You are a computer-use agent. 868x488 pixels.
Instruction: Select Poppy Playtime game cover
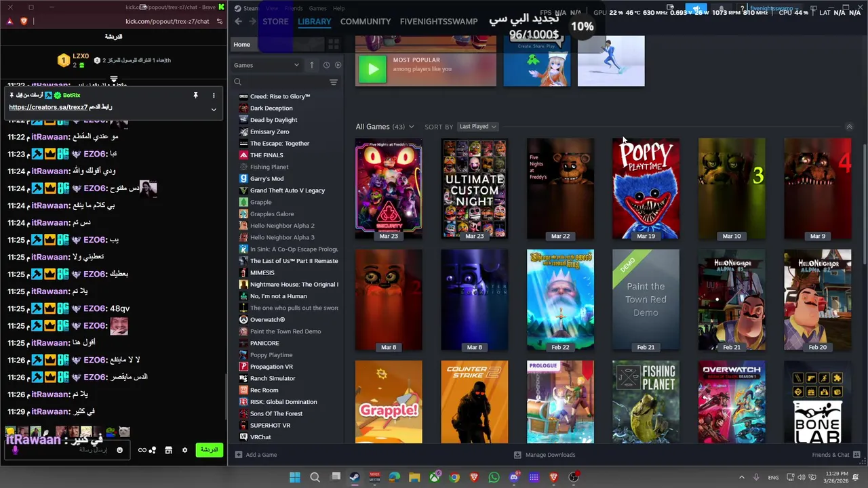click(646, 189)
